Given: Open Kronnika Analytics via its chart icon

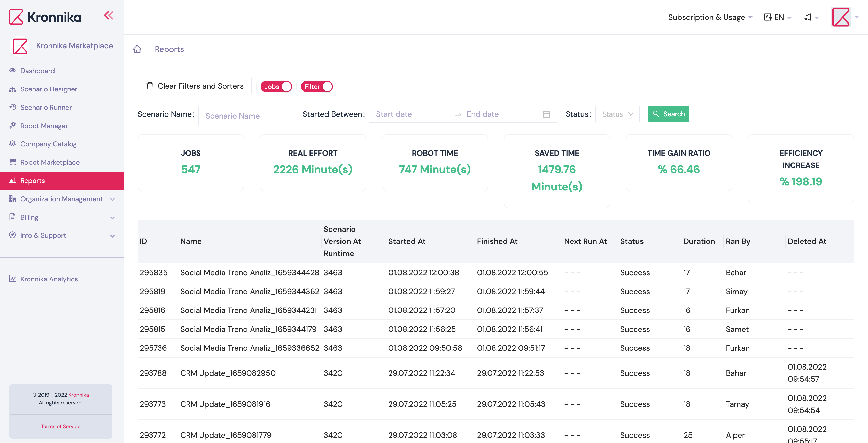Looking at the screenshot, I should (12, 279).
